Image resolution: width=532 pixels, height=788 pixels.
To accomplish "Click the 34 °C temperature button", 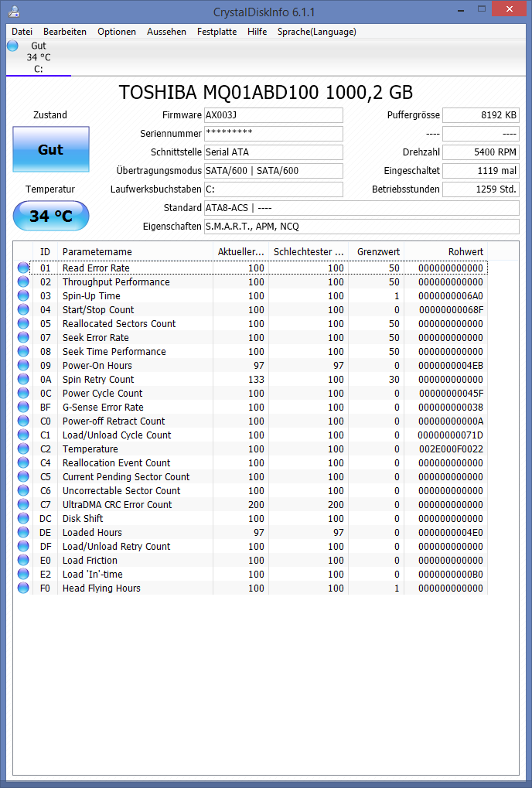I will point(51,216).
